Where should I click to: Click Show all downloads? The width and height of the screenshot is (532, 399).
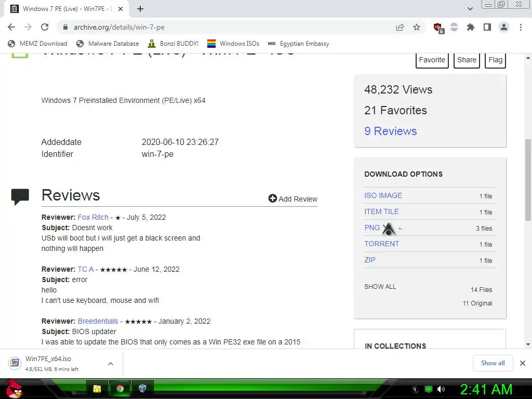pos(493,363)
